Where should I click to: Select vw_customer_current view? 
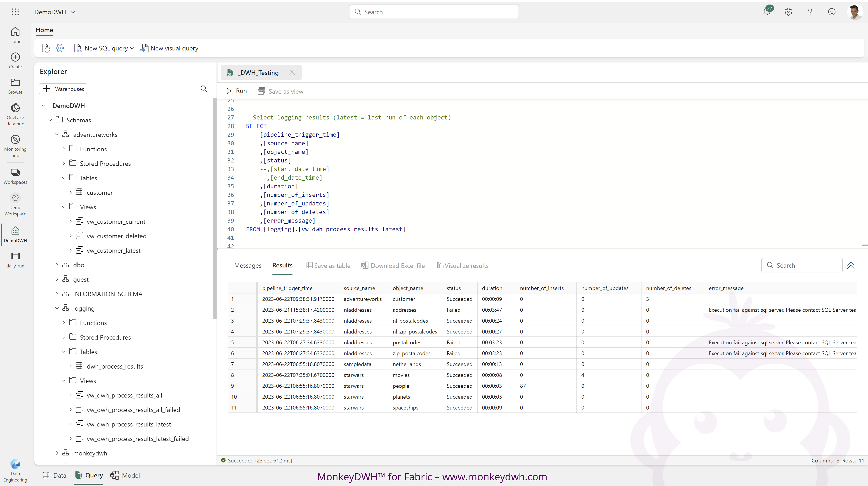coord(116,222)
